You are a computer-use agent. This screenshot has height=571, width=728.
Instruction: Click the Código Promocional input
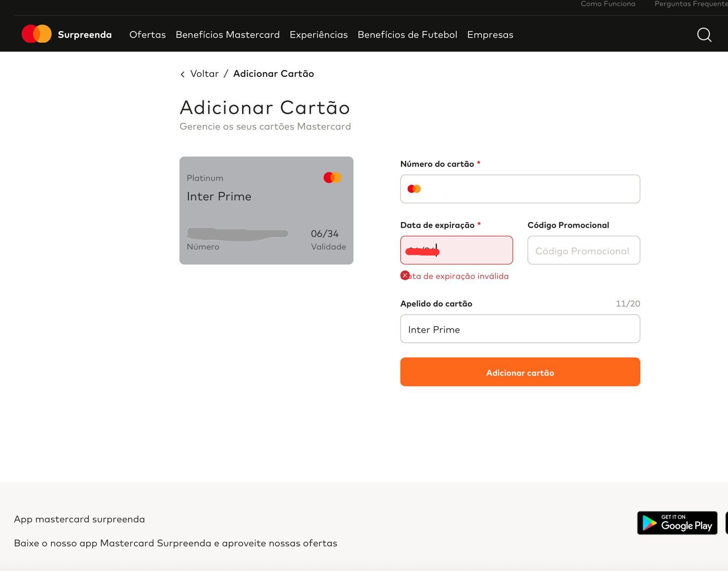click(583, 250)
